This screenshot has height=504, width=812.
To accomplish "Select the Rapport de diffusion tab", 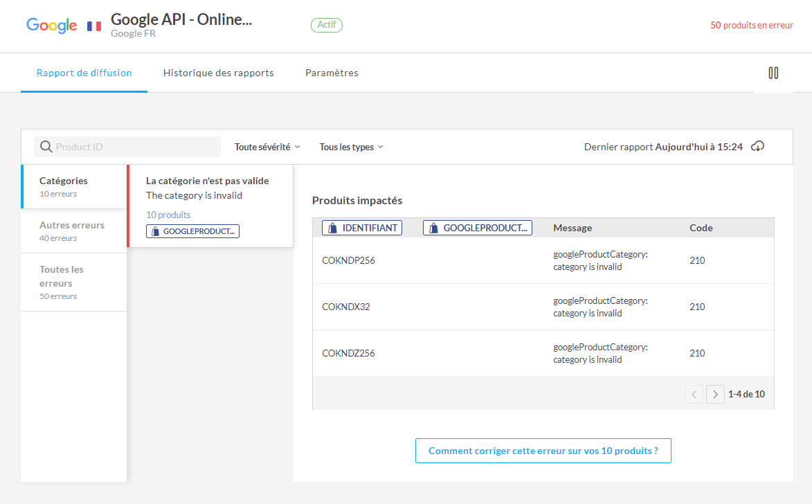I will coord(84,73).
